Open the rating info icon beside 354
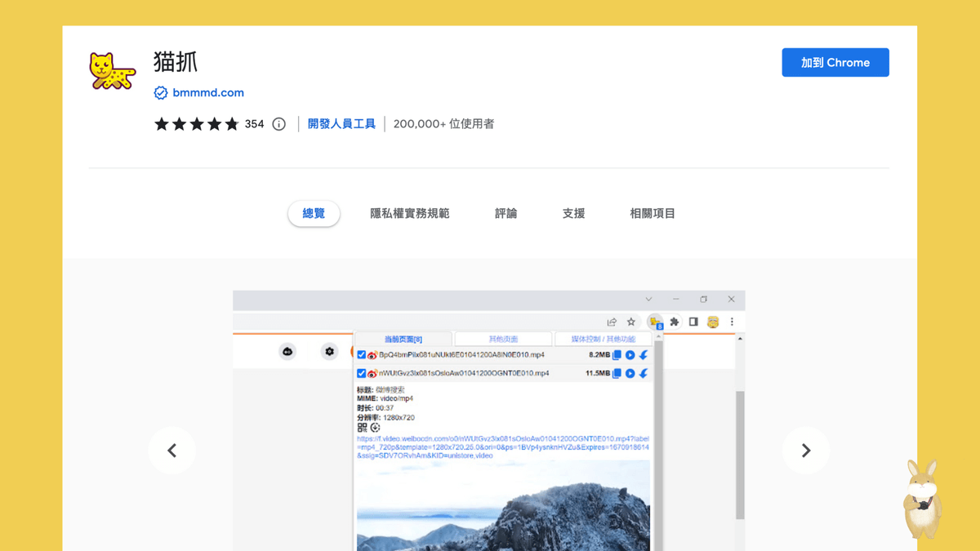 (278, 124)
